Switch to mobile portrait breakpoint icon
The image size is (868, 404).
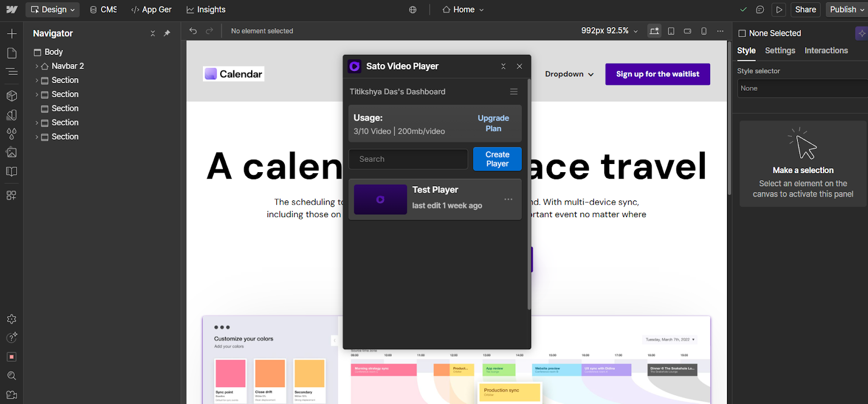tap(704, 31)
